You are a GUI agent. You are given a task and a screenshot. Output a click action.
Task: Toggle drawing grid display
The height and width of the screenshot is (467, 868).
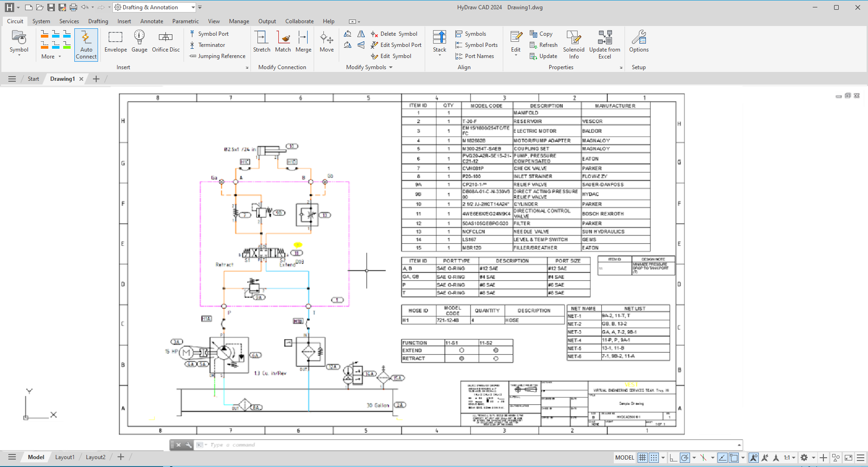click(642, 458)
